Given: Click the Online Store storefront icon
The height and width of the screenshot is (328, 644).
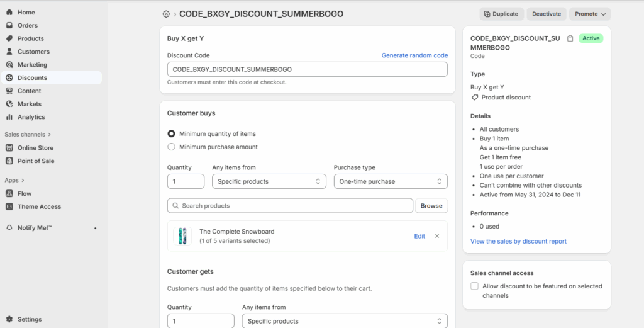Looking at the screenshot, I should point(9,148).
